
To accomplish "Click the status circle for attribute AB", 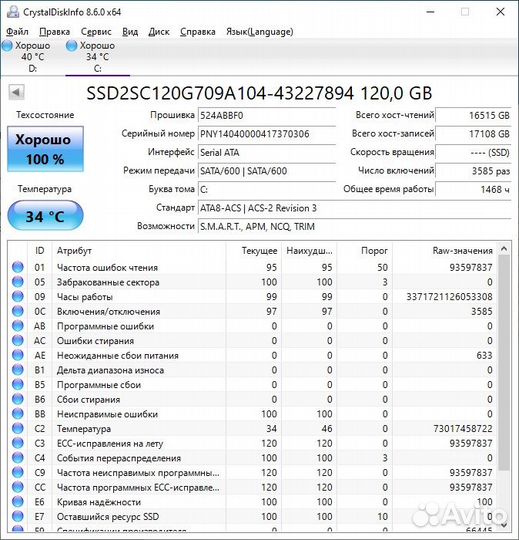I will (x=18, y=326).
